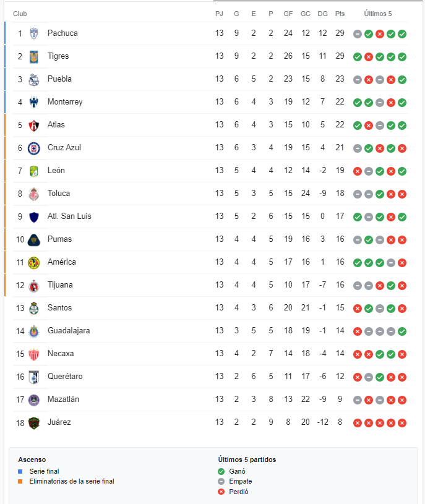Click the Juárez team logo
Screen dimensions: 425x504
(33, 422)
